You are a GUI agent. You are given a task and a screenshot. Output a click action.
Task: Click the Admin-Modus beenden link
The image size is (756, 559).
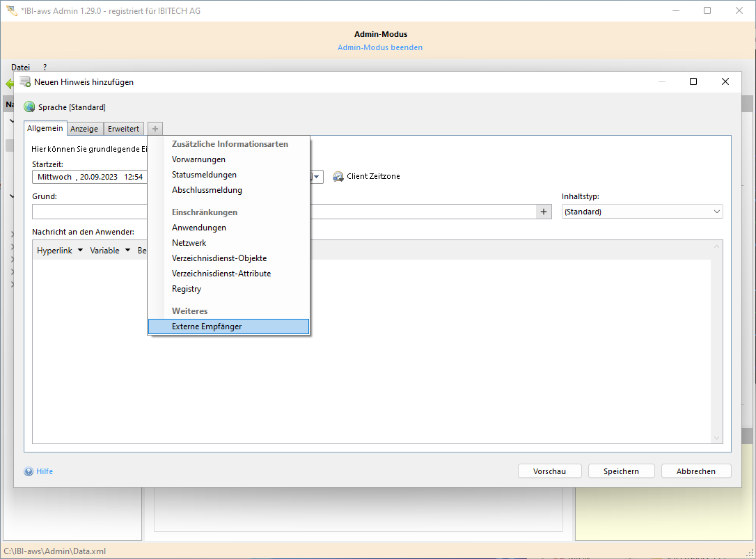coord(379,47)
